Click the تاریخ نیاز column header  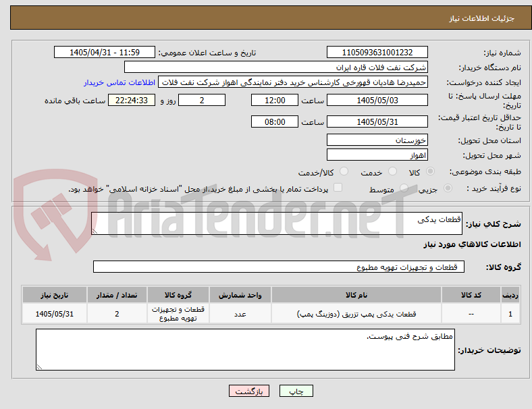coord(55,295)
